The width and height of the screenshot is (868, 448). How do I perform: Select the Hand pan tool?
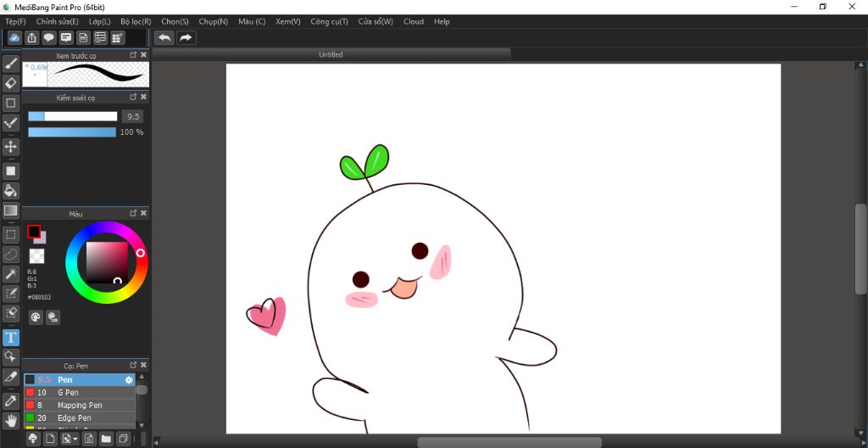pos(10,420)
